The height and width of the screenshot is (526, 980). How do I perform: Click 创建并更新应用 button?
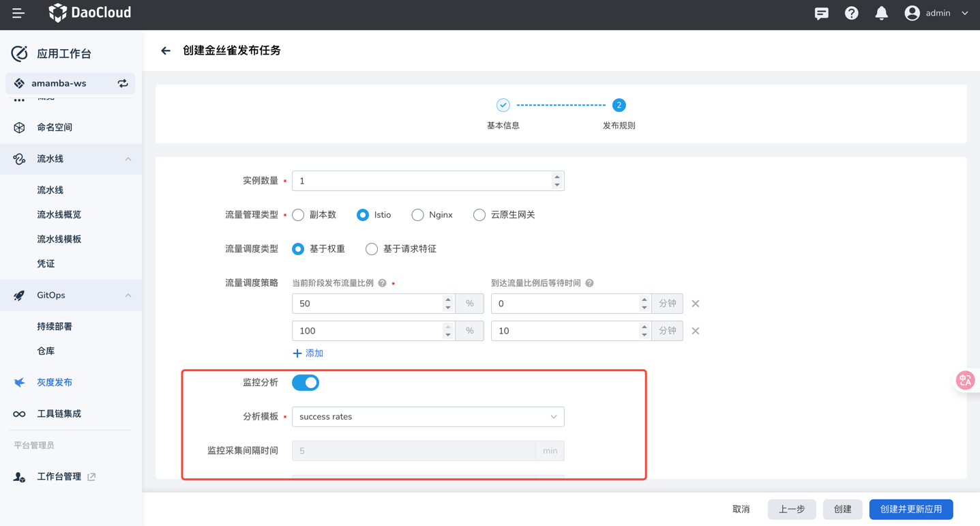(910, 509)
